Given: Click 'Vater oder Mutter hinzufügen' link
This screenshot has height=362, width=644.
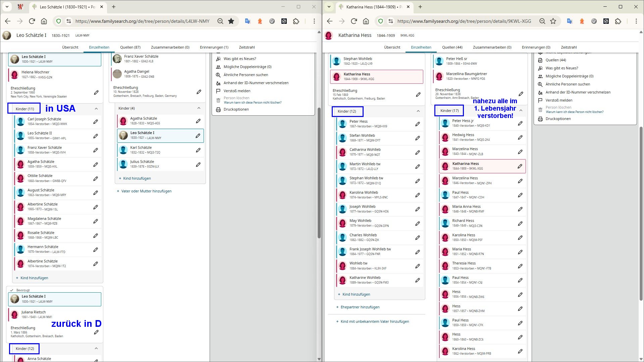Looking at the screenshot, I should click(x=146, y=191).
